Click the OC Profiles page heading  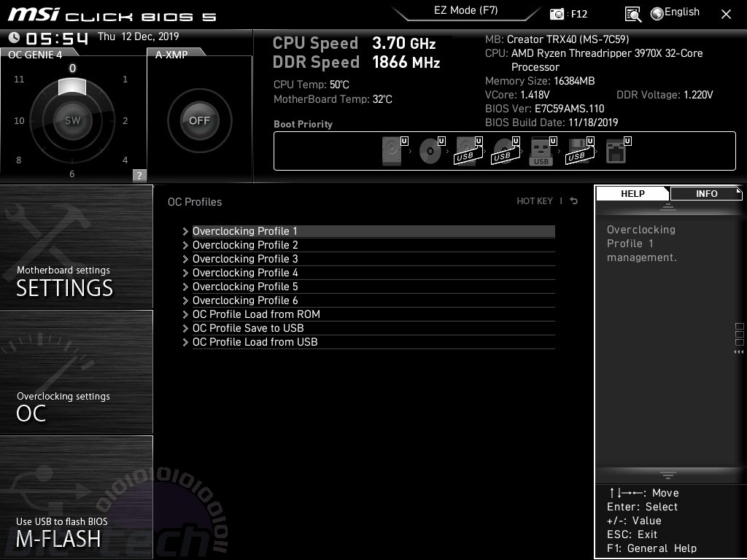tap(195, 202)
